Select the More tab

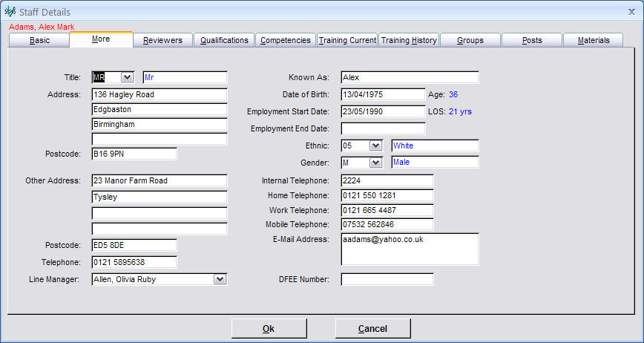(x=101, y=39)
